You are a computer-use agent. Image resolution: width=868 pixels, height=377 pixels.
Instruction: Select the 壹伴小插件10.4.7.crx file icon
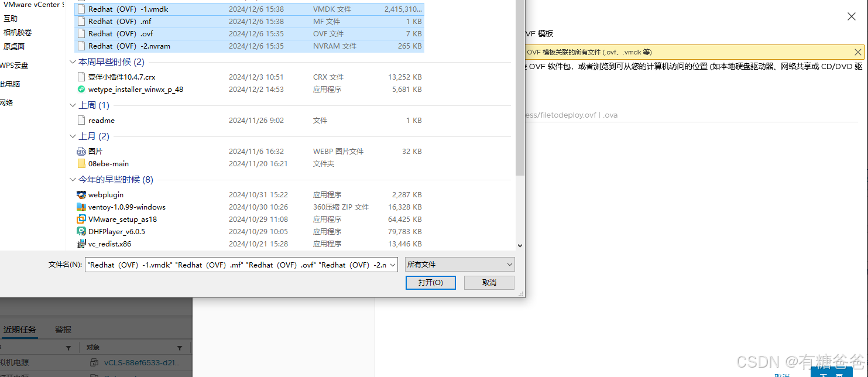tap(81, 77)
